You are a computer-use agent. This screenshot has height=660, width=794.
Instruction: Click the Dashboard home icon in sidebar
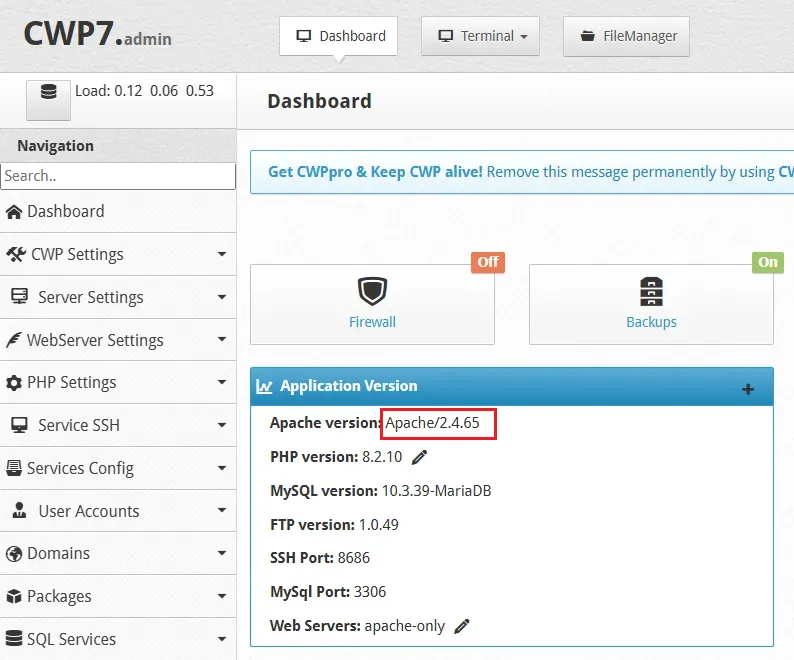pyautogui.click(x=14, y=212)
